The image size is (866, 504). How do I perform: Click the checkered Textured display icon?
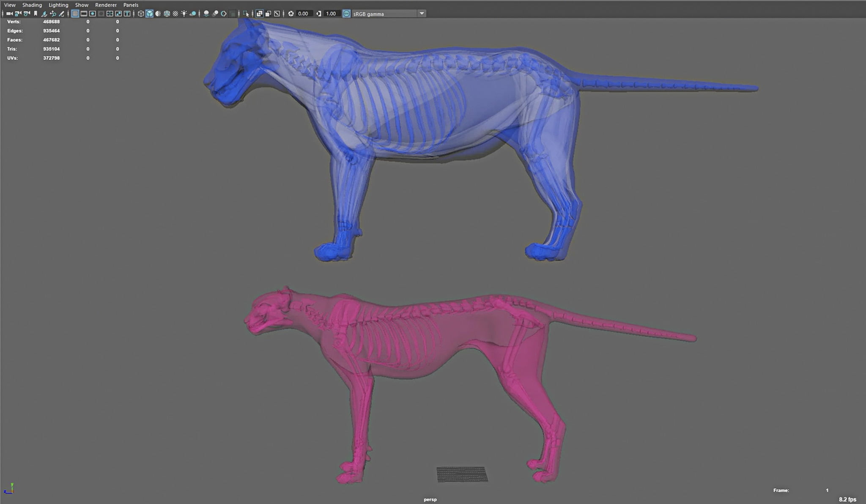click(175, 14)
